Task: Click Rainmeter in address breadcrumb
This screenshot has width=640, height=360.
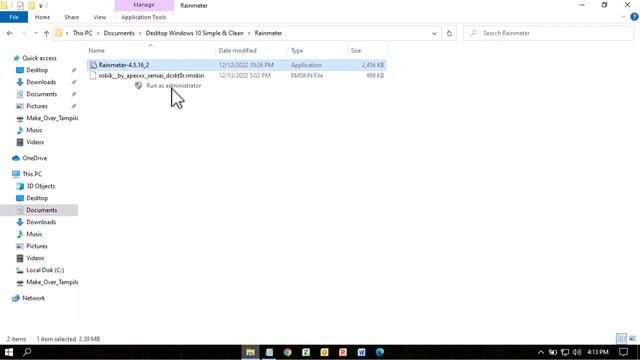Action: (x=268, y=33)
